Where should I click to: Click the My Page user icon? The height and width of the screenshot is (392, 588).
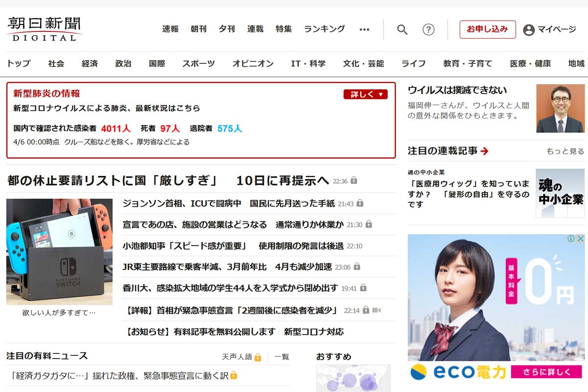(x=529, y=29)
